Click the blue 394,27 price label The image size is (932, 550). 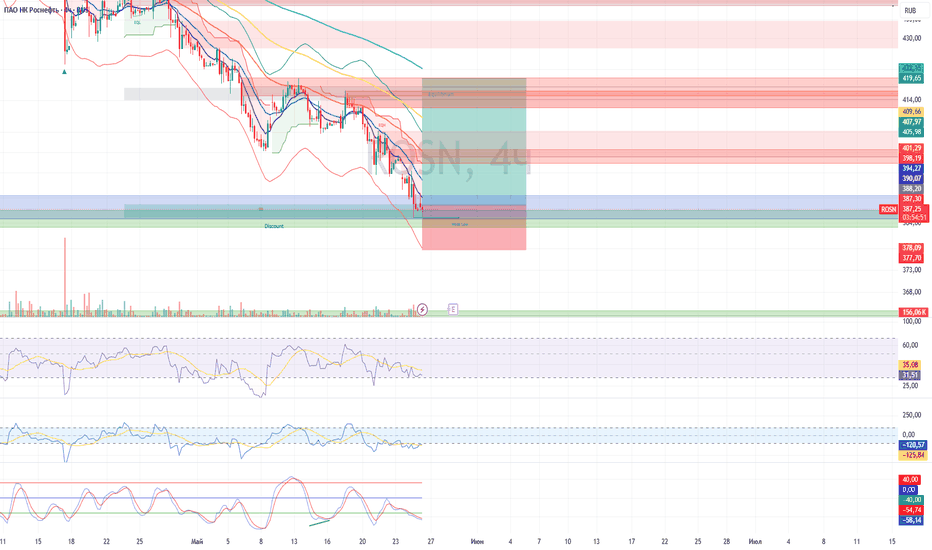point(912,168)
